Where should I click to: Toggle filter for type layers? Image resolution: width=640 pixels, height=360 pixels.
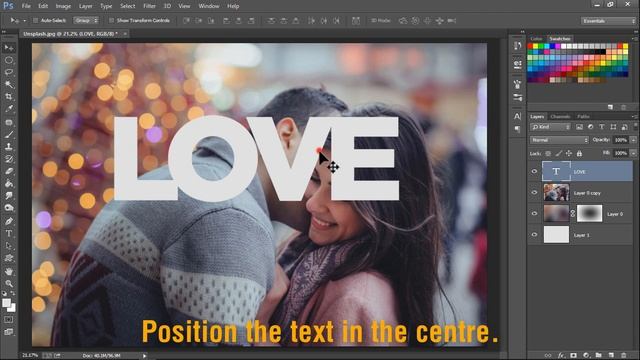click(x=602, y=127)
